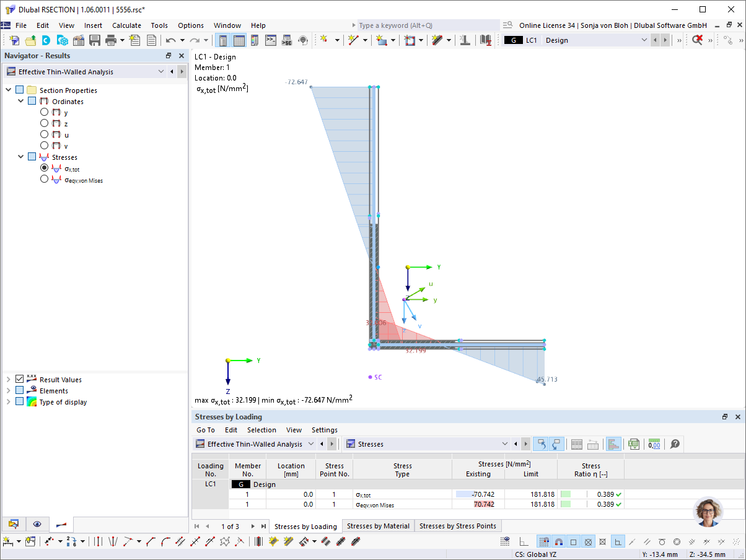This screenshot has width=746, height=560.
Task: Toggle the Tables panel toolbar icon
Action: (x=239, y=40)
